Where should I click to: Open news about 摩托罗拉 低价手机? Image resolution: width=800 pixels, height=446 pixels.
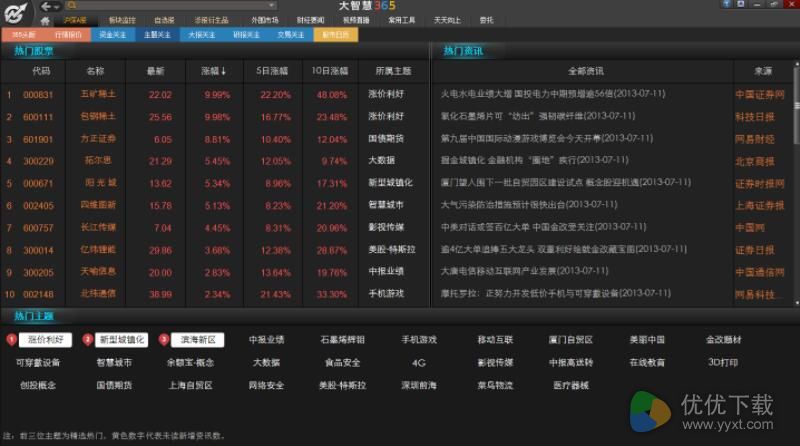[556, 293]
